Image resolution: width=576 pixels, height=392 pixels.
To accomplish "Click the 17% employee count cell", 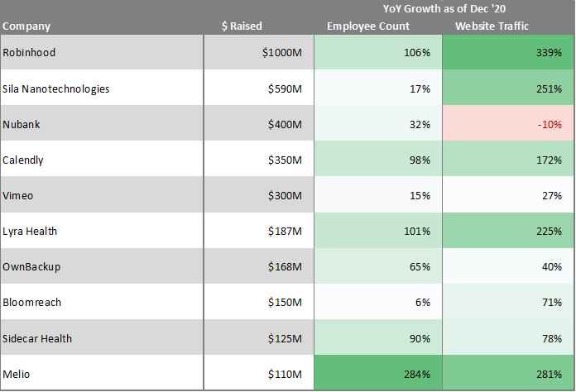I will 378,88.
